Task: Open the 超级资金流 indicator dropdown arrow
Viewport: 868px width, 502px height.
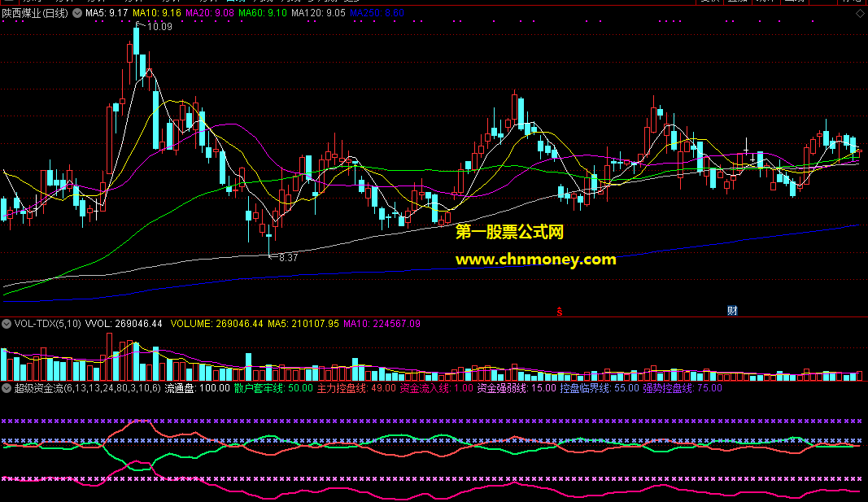Action: (7, 389)
